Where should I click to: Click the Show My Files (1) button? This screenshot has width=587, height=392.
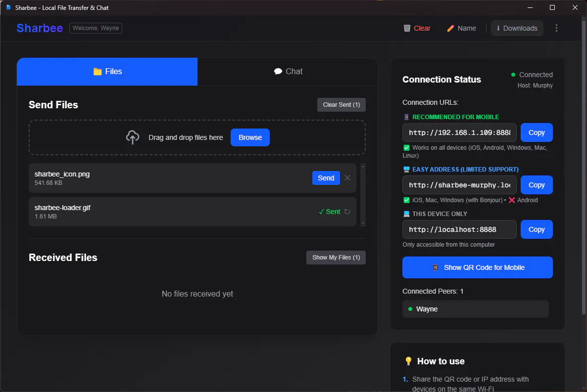coord(336,258)
